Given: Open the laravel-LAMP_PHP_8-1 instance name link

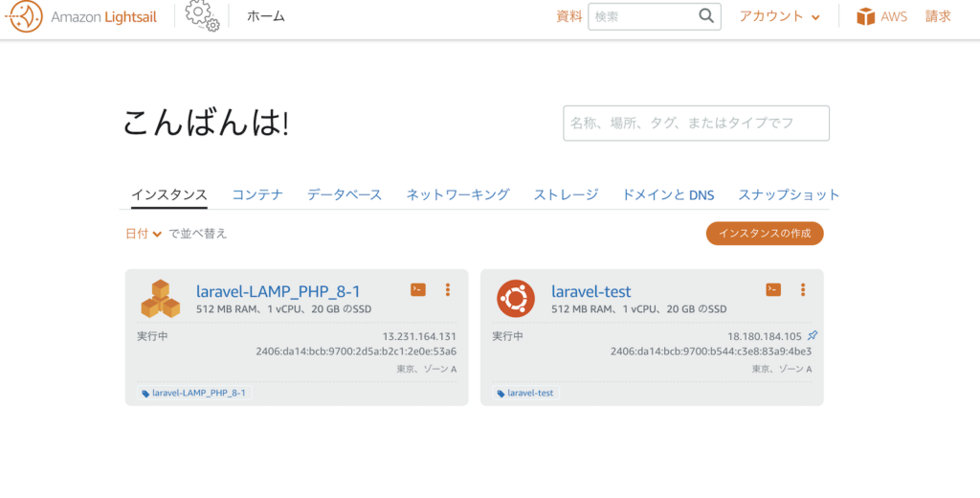Looking at the screenshot, I should pyautogui.click(x=278, y=291).
